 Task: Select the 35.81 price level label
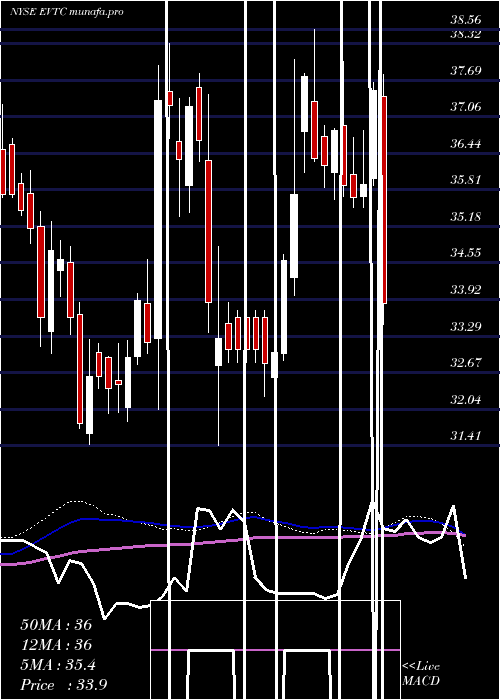[466, 180]
